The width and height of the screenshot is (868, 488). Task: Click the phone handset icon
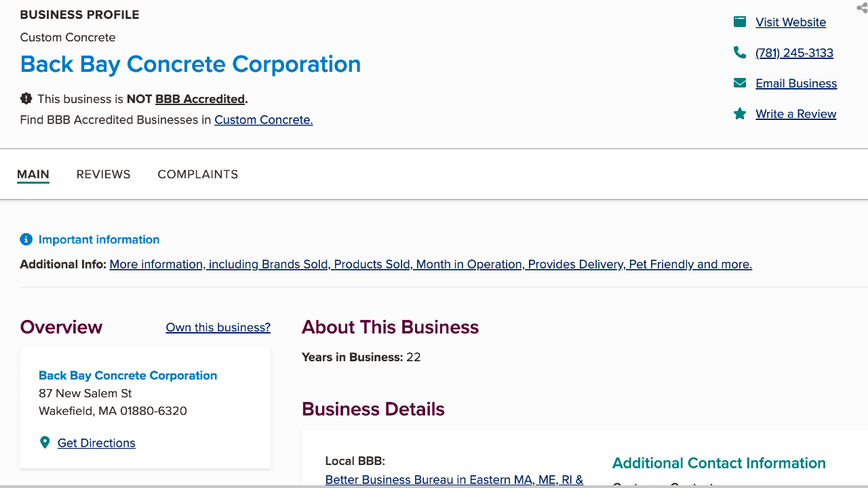(x=740, y=52)
